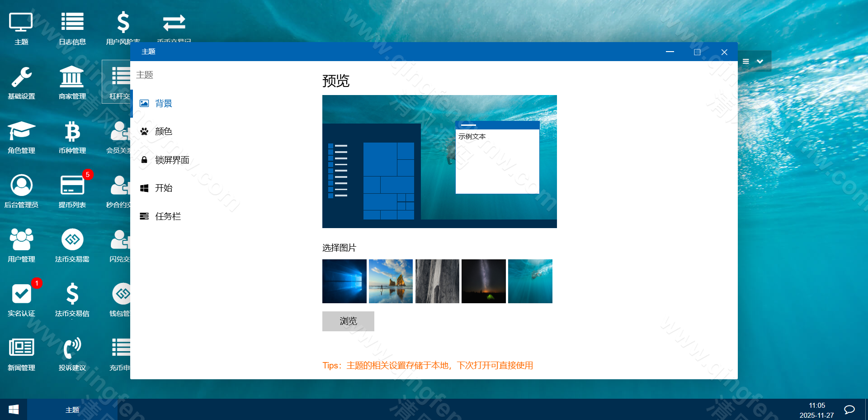Switch to the 颜色 section in theme settings

(x=164, y=131)
